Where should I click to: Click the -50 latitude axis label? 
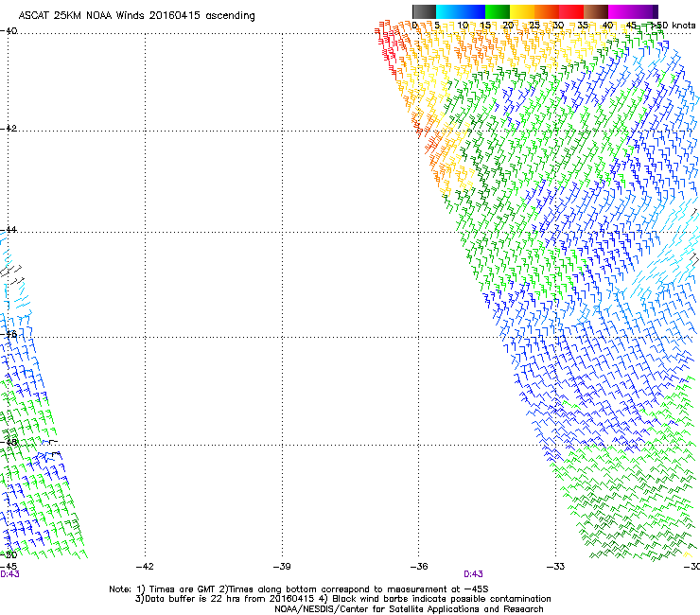[x=9, y=554]
